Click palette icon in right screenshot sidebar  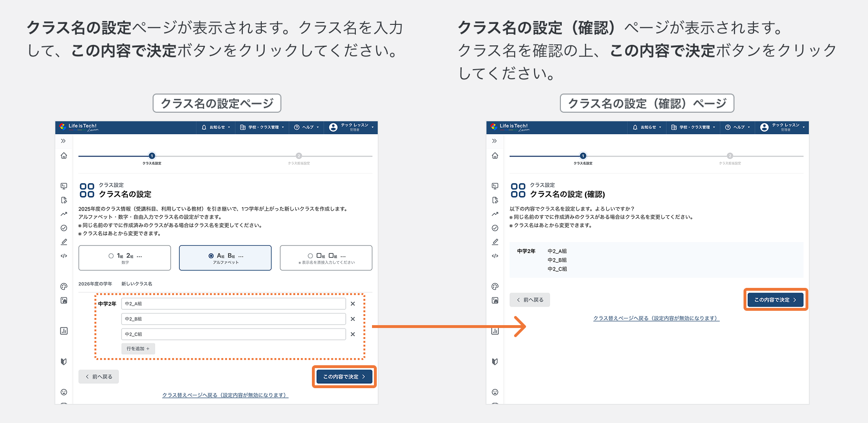tap(495, 286)
